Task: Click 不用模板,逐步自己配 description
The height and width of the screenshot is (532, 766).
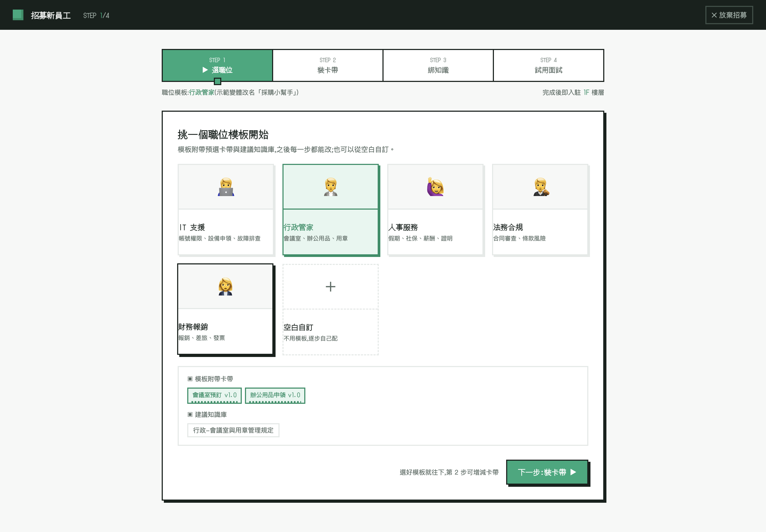Action: pyautogui.click(x=310, y=338)
